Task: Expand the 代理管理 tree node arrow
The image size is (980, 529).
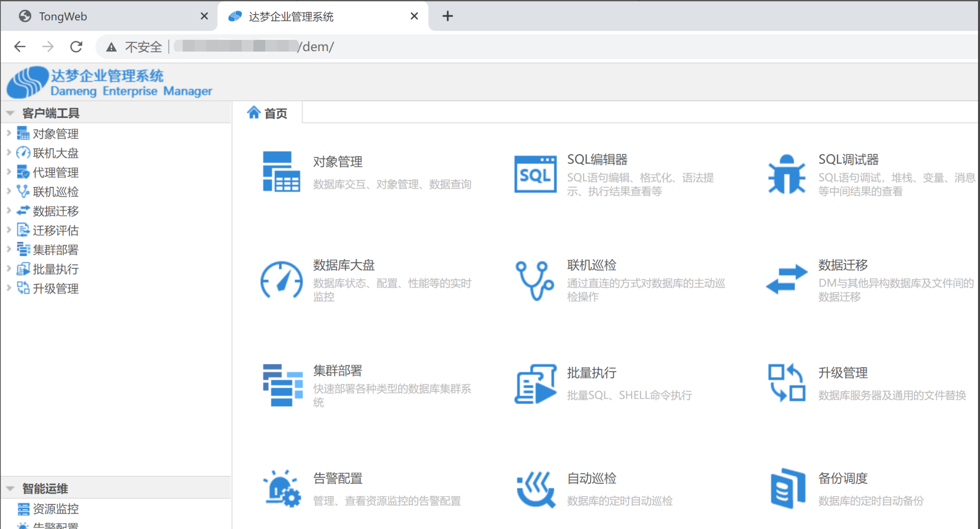Action: (8, 172)
